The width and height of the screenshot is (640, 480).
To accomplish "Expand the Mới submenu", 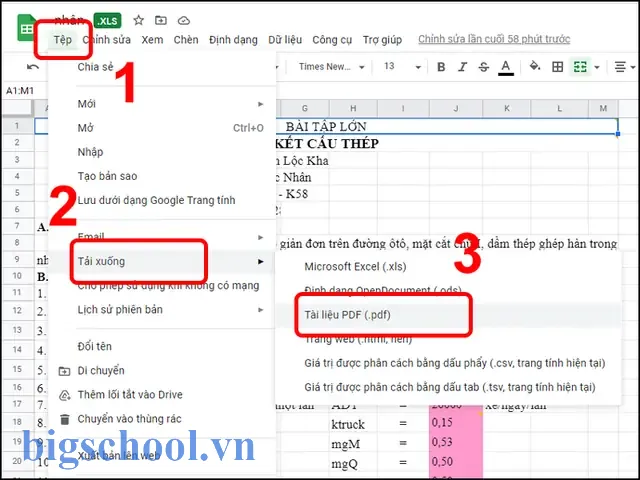I will [162, 104].
